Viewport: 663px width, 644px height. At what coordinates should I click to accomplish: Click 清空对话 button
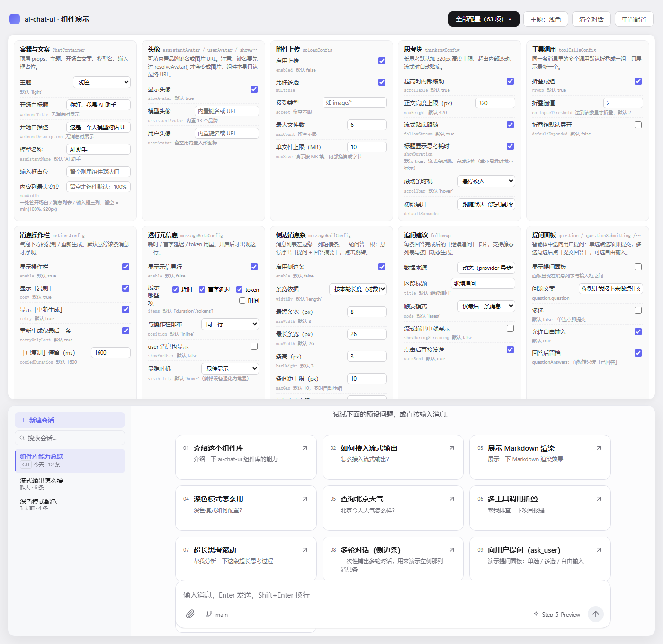591,19
